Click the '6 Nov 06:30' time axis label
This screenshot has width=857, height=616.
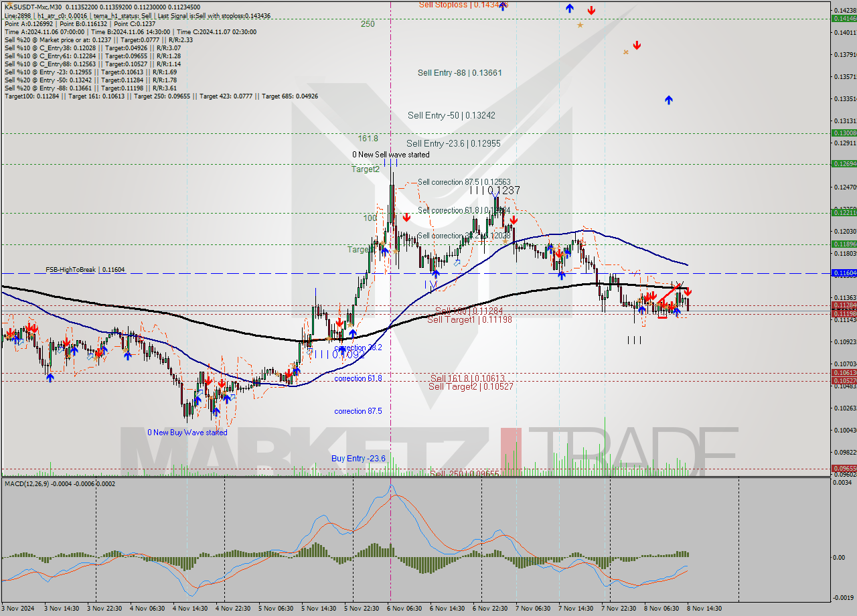pos(404,609)
